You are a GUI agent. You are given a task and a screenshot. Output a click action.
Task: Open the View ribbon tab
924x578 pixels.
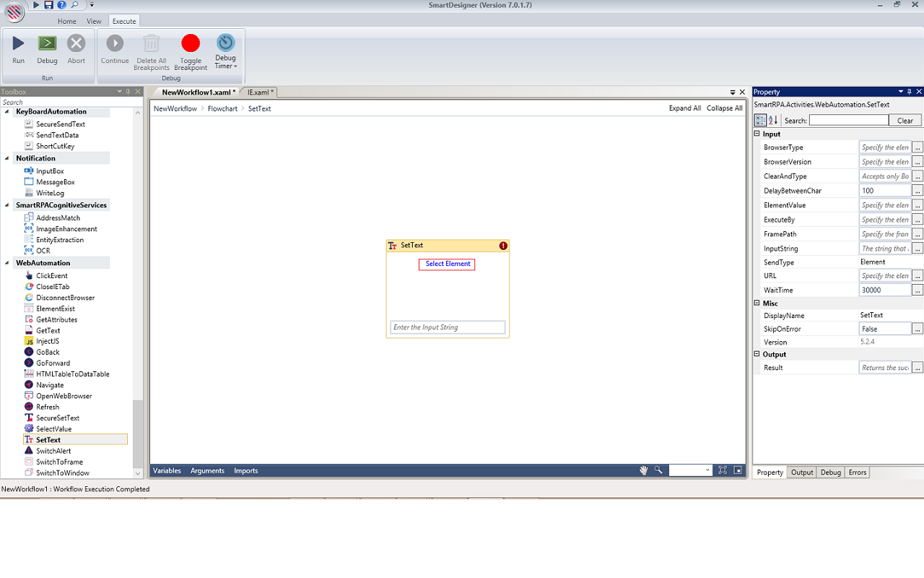94,21
